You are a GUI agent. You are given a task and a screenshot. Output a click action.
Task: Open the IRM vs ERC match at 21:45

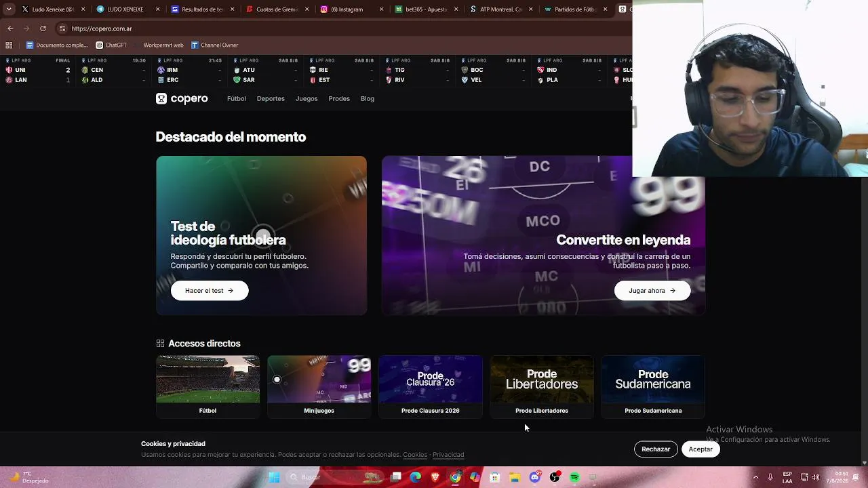pos(190,70)
